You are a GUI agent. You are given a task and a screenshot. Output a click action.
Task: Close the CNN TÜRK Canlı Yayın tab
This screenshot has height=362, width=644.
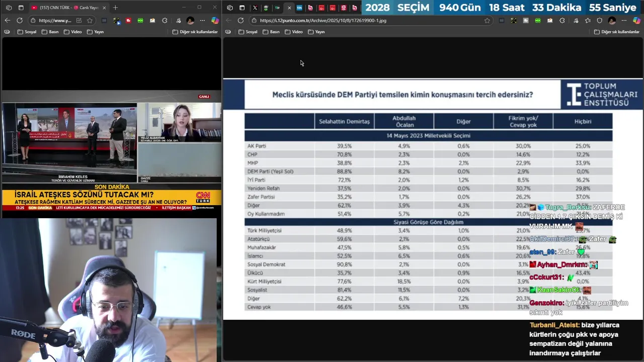point(104,8)
